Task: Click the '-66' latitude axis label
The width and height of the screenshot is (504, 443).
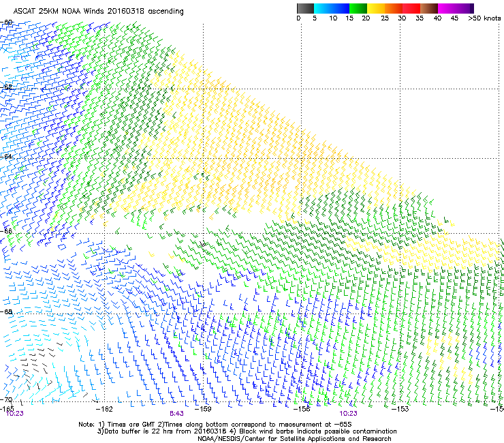Action: 6,231
